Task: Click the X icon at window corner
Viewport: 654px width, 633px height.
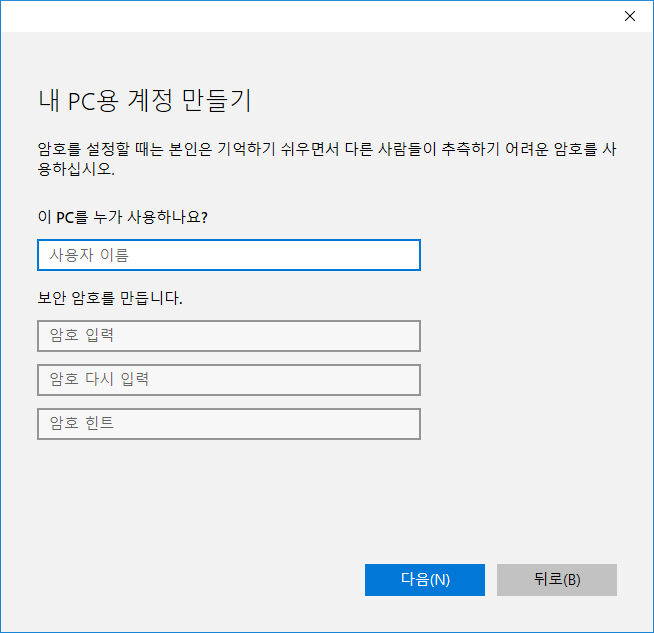Action: (x=629, y=16)
